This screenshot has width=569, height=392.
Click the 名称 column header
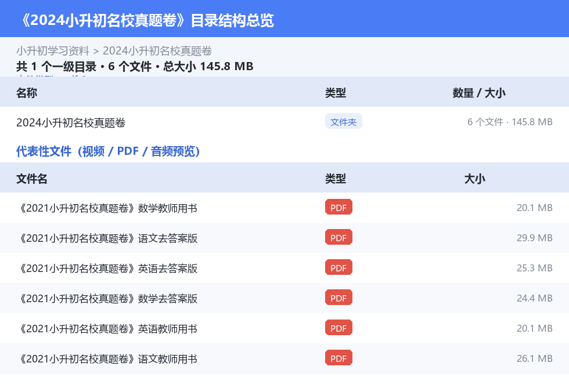coord(27,93)
